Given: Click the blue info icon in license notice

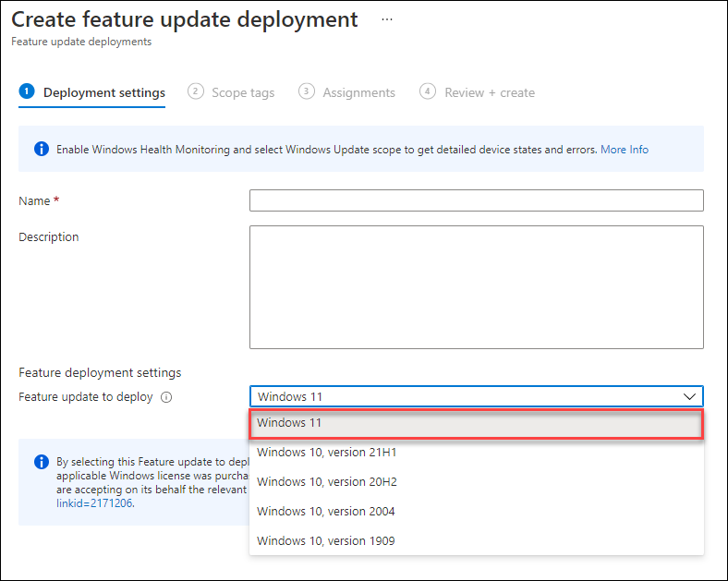Looking at the screenshot, I should (x=42, y=462).
